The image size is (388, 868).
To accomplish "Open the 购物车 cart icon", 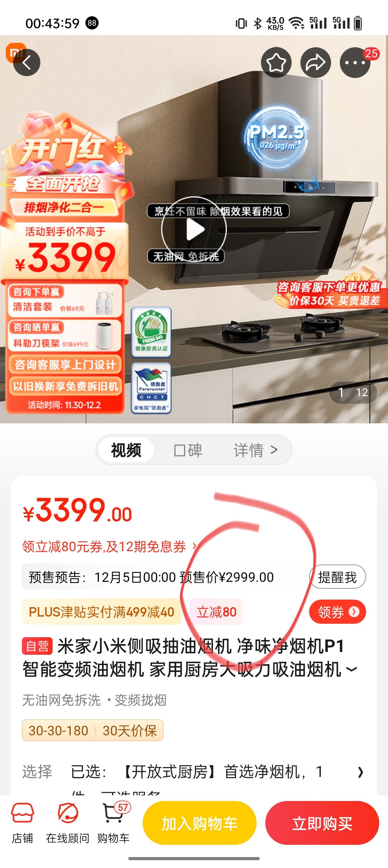I will tap(114, 823).
